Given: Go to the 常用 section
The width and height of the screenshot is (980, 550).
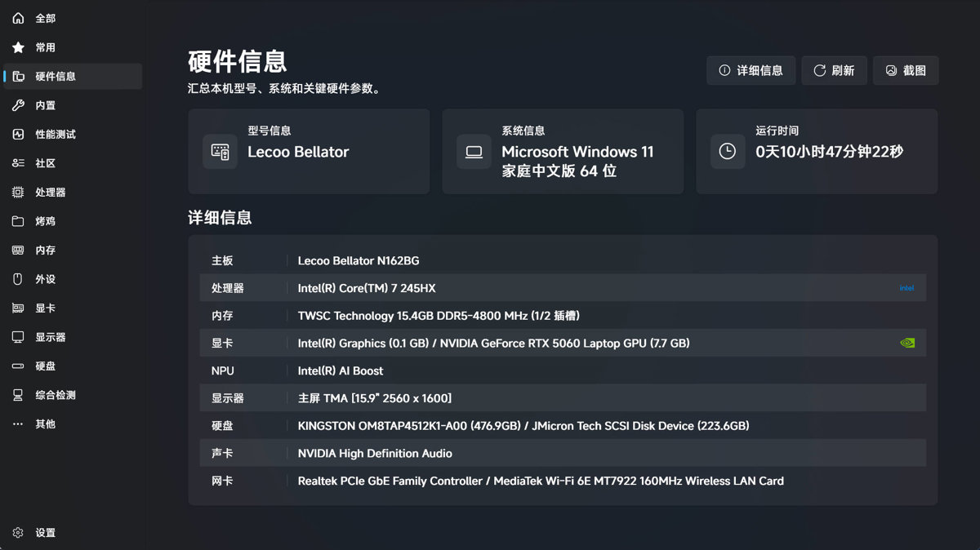Looking at the screenshot, I should (73, 47).
